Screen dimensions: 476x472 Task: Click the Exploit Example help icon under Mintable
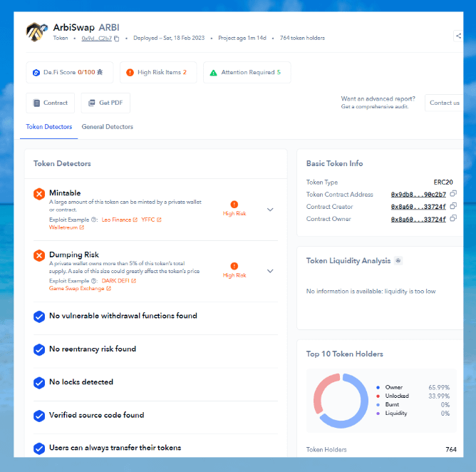click(95, 220)
